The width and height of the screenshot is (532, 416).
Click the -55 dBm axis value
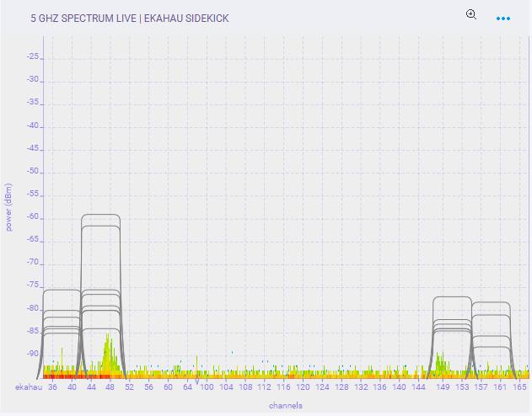point(33,195)
